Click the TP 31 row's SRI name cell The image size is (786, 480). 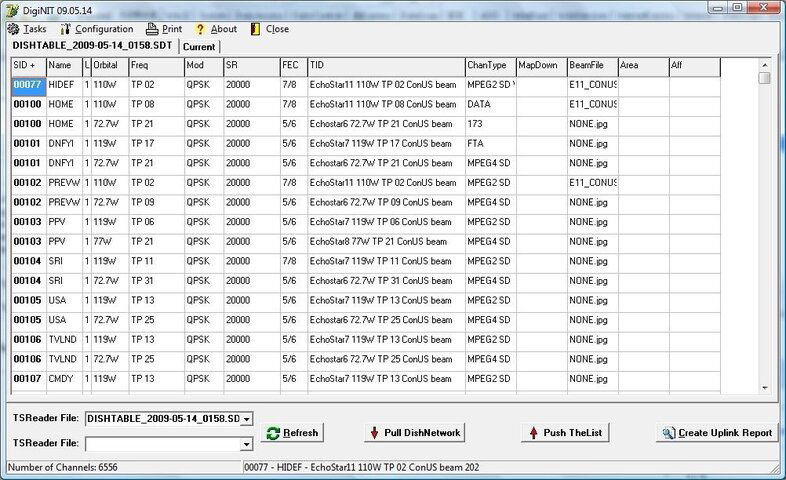point(64,281)
